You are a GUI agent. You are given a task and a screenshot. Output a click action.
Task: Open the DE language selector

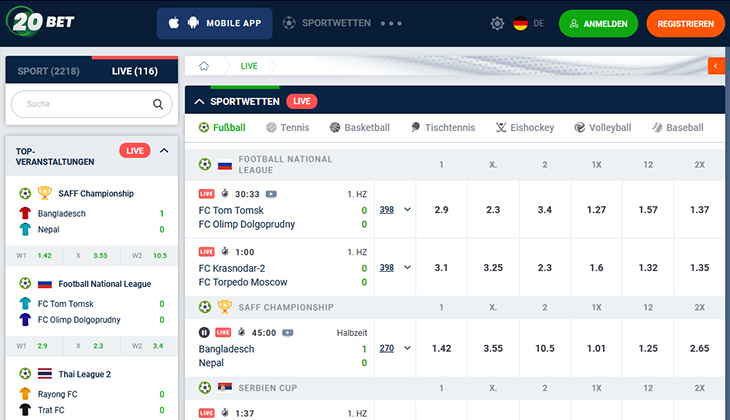(528, 23)
